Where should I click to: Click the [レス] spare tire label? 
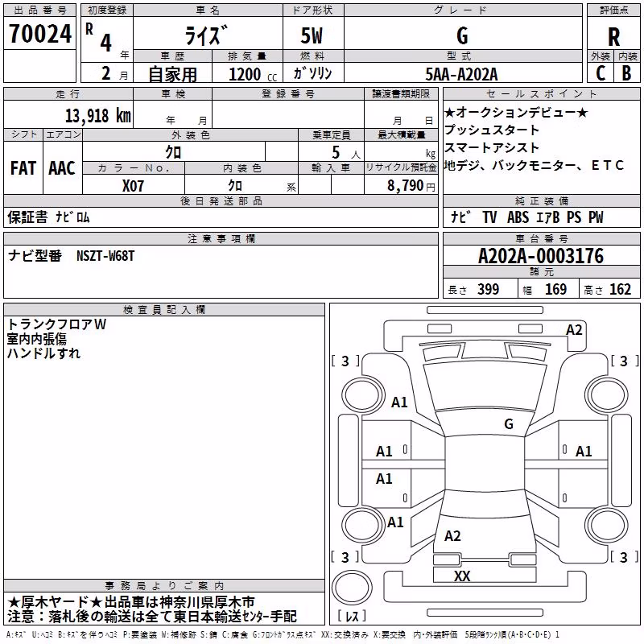[x=352, y=616]
